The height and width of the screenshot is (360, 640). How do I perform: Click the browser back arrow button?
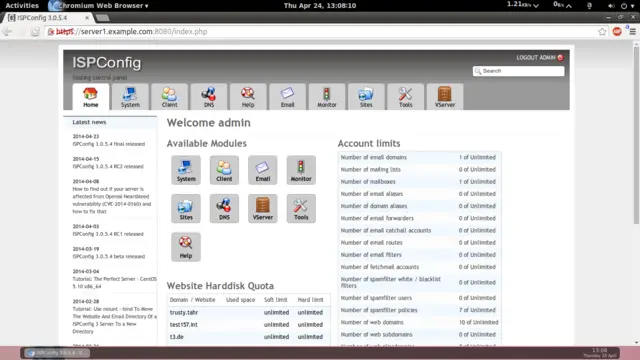(7, 31)
